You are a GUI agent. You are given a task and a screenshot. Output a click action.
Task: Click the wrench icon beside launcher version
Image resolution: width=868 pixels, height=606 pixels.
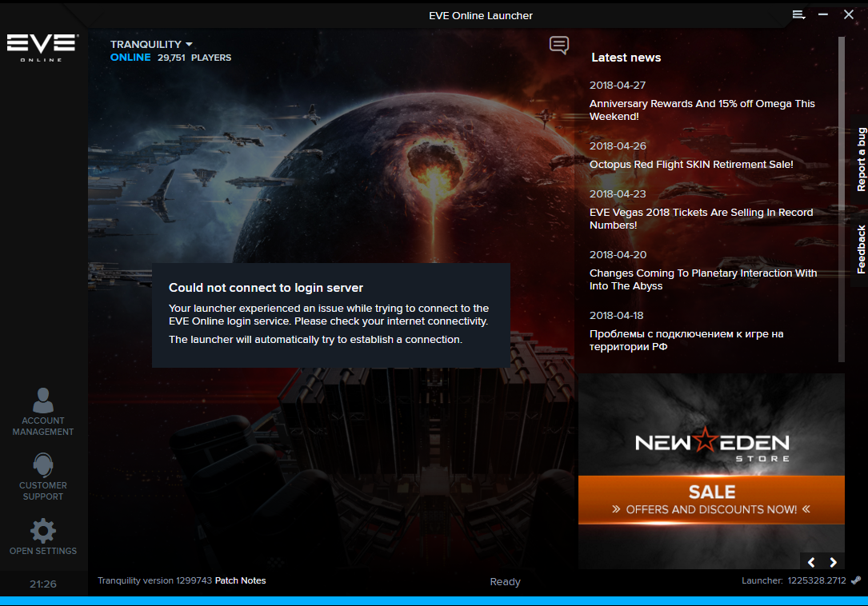click(x=856, y=580)
